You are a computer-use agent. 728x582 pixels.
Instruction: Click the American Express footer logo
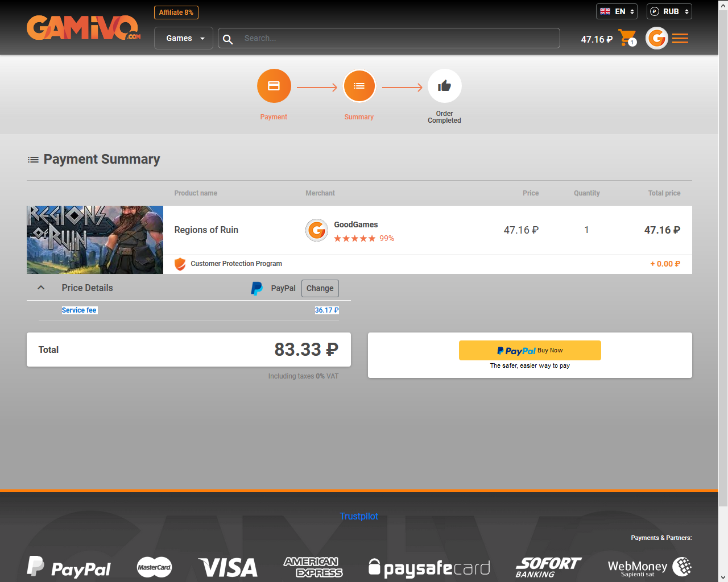(x=313, y=567)
